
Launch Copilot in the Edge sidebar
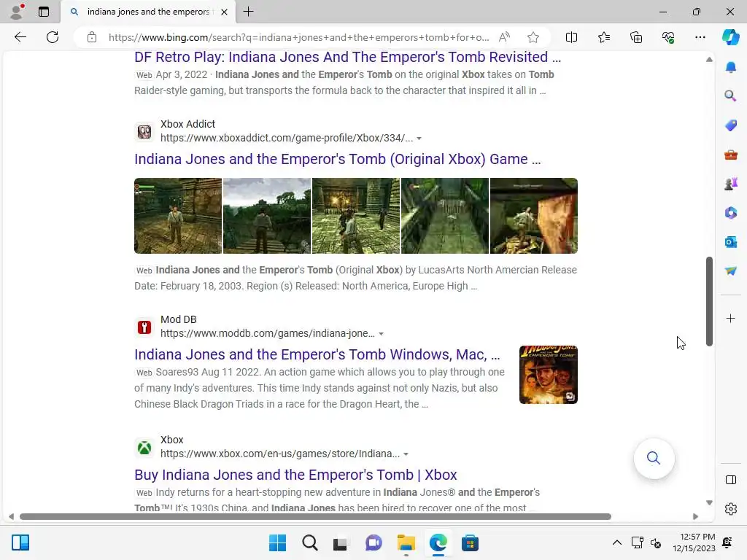pos(730,37)
